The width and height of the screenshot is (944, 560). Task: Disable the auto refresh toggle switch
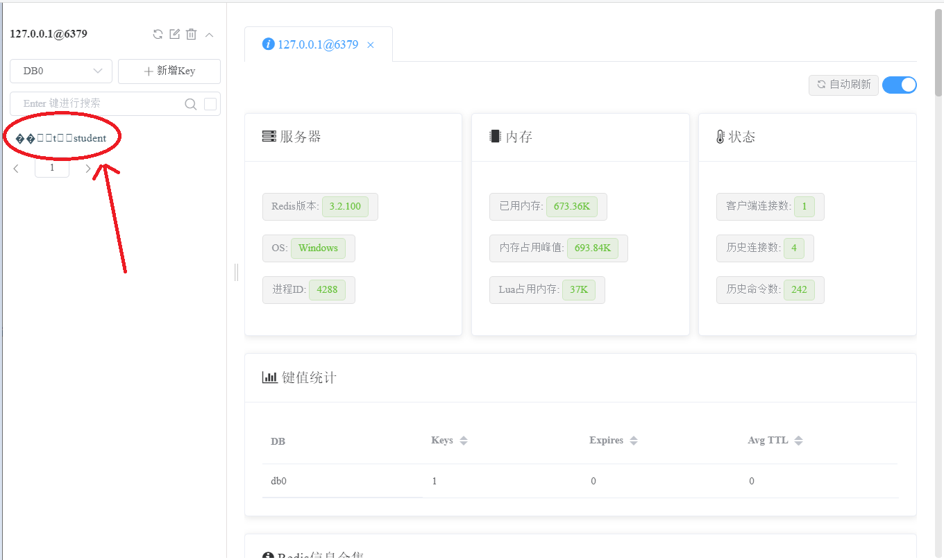(x=900, y=85)
